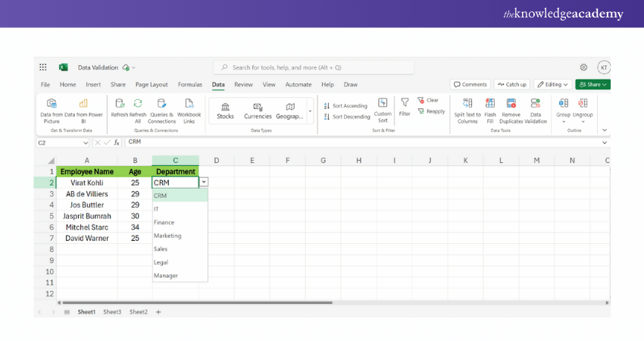The height and width of the screenshot is (341, 644).
Task: Open the Formulas ribbon tab
Action: [x=190, y=85]
